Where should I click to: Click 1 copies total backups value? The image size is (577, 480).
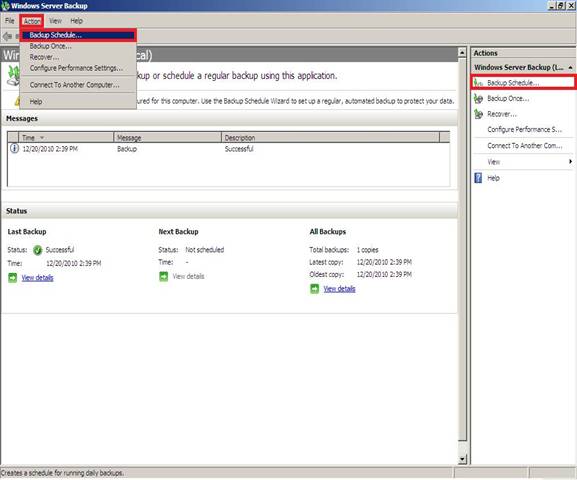click(x=367, y=250)
